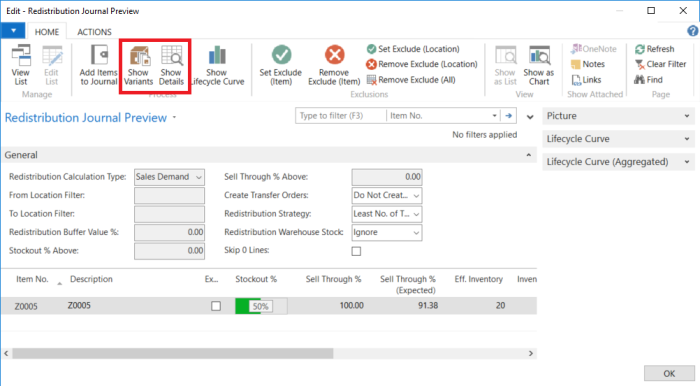Open Show as Chart view
The height and width of the screenshot is (386, 700).
[x=539, y=66]
